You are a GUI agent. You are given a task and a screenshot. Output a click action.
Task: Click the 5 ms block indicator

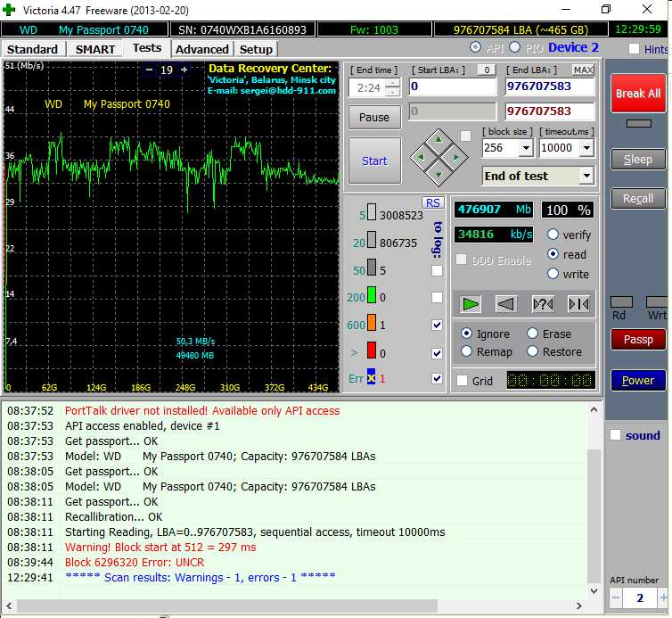(x=372, y=212)
